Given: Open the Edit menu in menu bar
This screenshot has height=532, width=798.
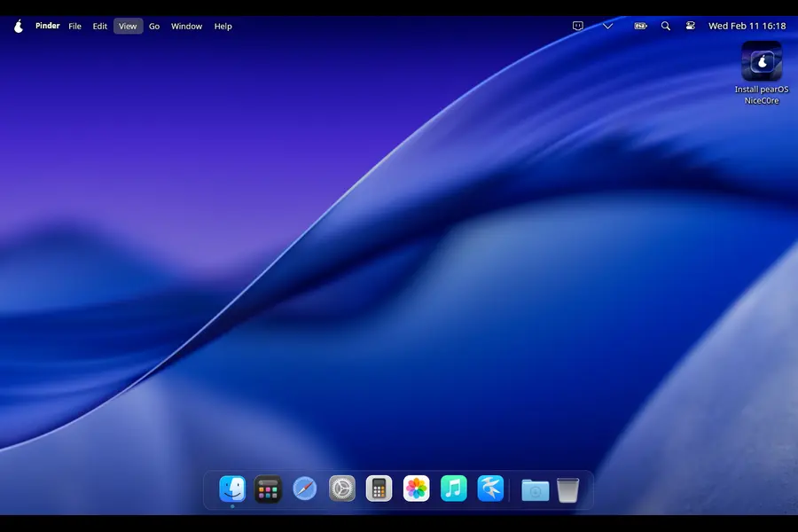Looking at the screenshot, I should (100, 27).
